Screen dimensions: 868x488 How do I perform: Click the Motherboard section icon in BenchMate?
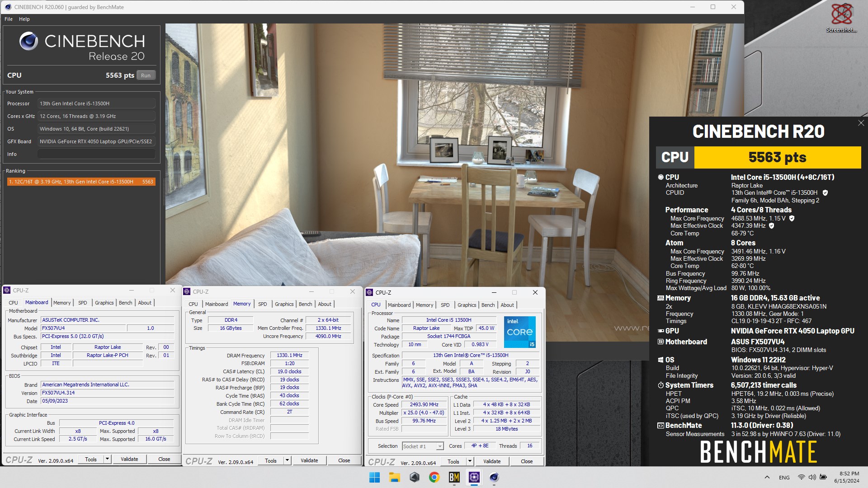660,342
